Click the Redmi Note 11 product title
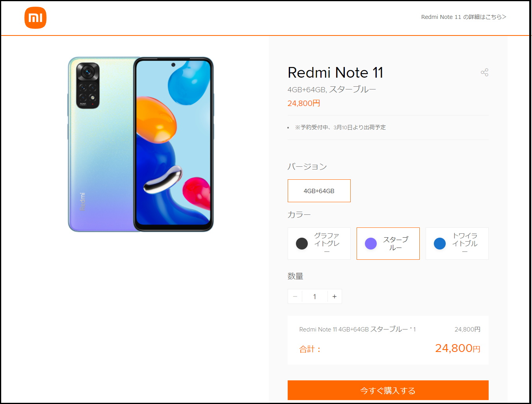The width and height of the screenshot is (532, 404). 335,73
